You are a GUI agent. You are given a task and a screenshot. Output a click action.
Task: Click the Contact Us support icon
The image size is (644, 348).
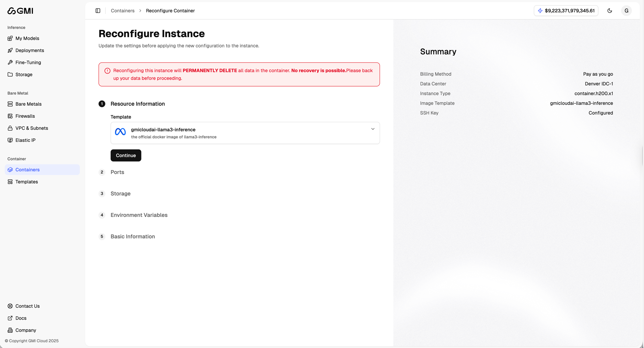coord(10,306)
